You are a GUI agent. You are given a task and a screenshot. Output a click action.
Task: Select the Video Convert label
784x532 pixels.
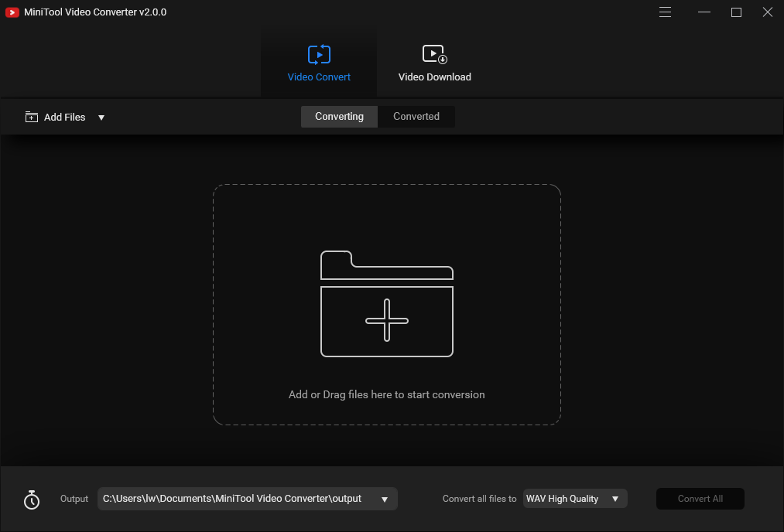[319, 77]
